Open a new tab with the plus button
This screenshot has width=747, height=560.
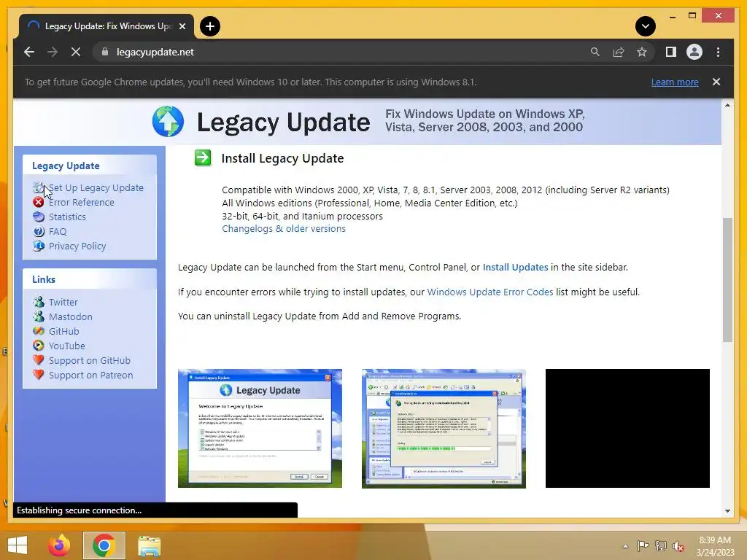point(210,26)
